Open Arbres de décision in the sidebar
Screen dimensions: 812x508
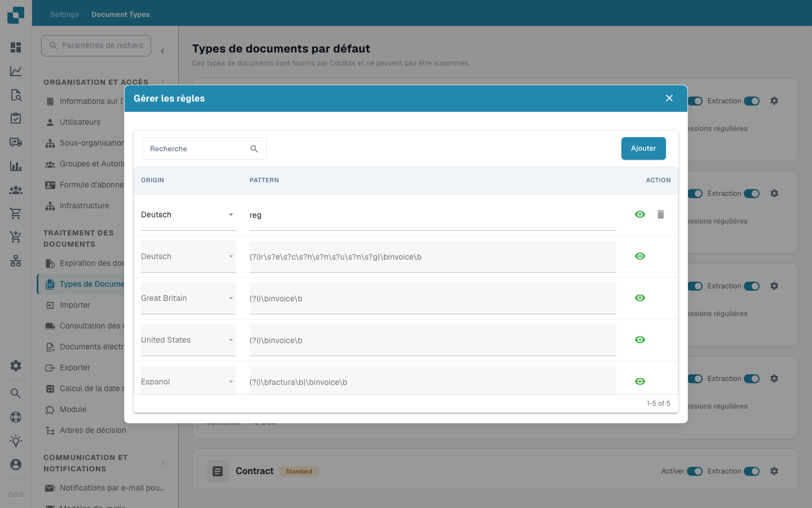pyautogui.click(x=93, y=430)
